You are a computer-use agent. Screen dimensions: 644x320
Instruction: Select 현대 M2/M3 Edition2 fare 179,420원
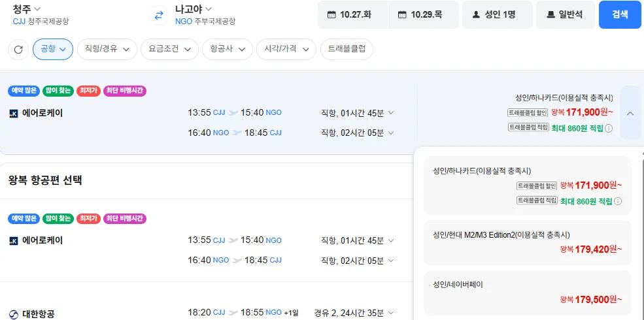[528, 243]
